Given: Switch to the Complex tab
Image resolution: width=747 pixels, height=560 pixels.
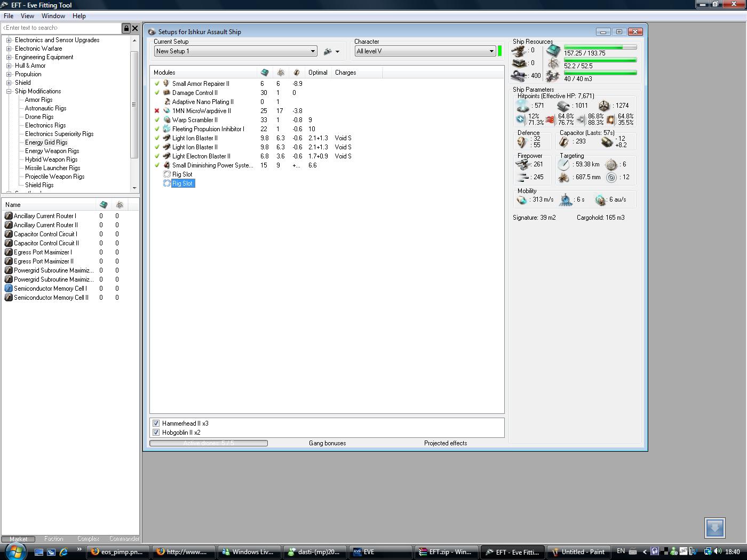Looking at the screenshot, I should (88, 539).
